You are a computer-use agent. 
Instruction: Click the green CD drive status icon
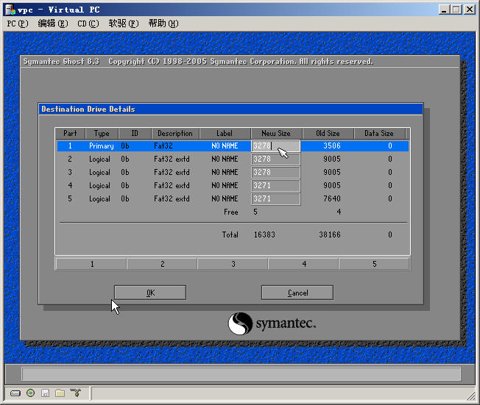(x=30, y=393)
